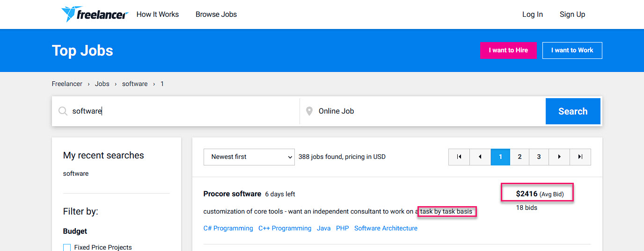
Task: Click Sign Up in the header
Action: 572,14
